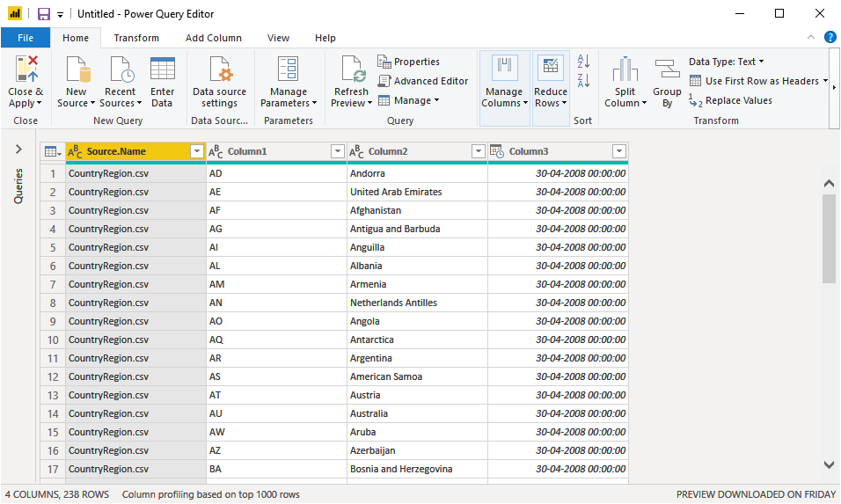Select the Group By icon
The image size is (841, 504).
pos(667,69)
